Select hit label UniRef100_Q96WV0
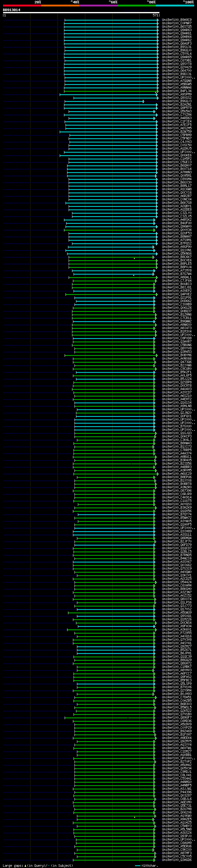Viewport: 197px width, 868px height. (x=176, y=226)
